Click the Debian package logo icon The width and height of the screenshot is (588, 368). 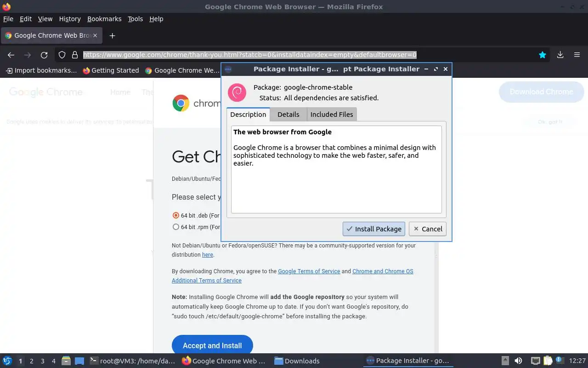coord(237,92)
